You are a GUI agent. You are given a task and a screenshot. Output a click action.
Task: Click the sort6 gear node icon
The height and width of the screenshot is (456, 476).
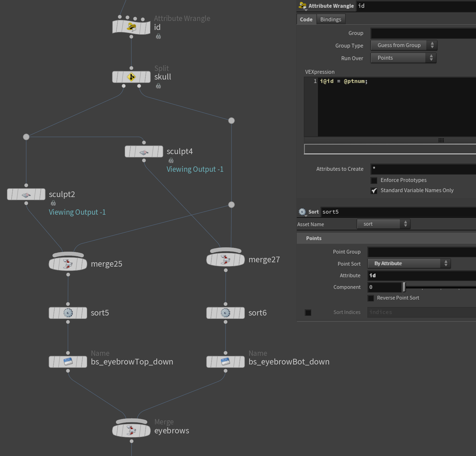(x=226, y=313)
